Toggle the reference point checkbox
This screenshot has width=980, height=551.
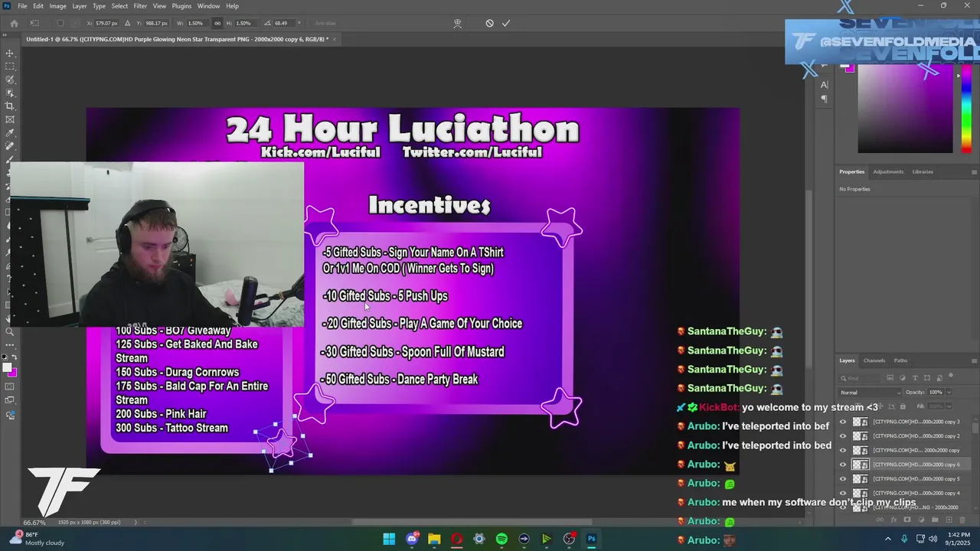(x=60, y=23)
